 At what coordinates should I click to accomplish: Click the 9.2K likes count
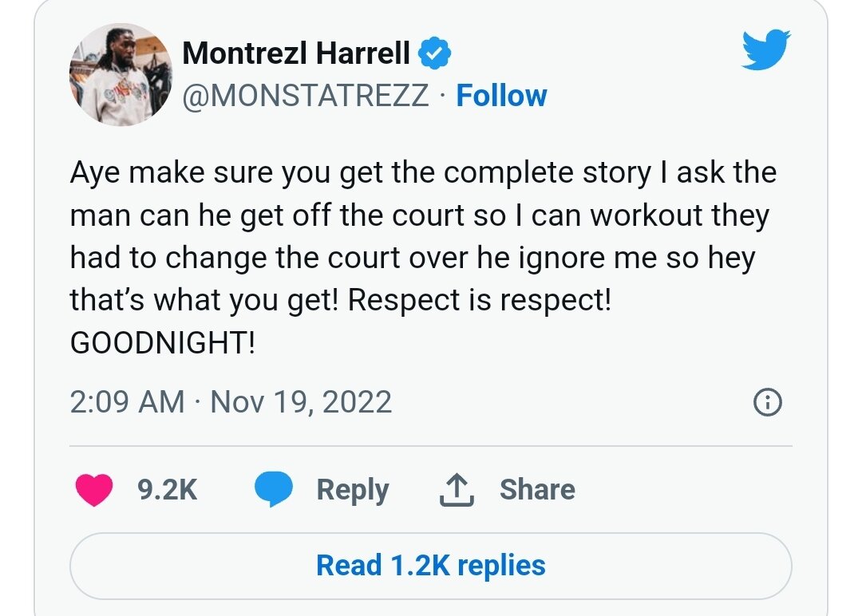click(167, 489)
